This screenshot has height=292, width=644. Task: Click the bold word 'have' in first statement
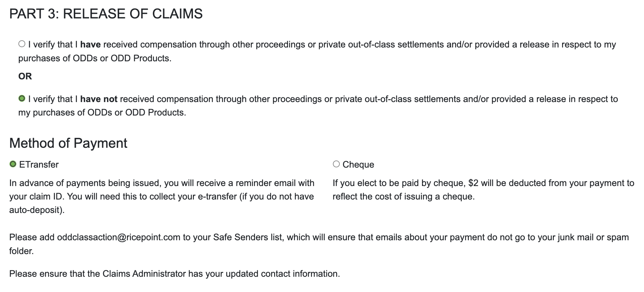pos(90,45)
